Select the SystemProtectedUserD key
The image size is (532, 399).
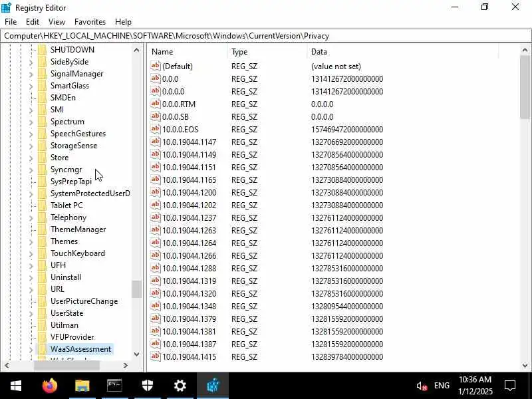point(90,194)
